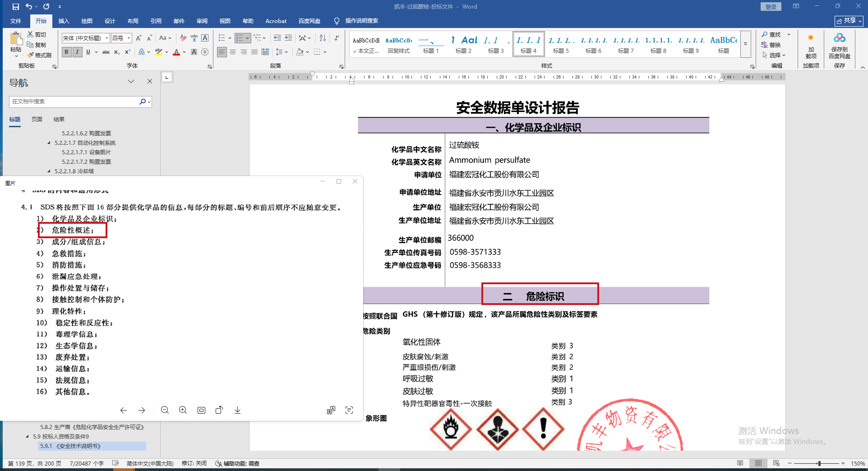Insert an enclosed character
The width and height of the screenshot is (868, 471).
pos(205,52)
